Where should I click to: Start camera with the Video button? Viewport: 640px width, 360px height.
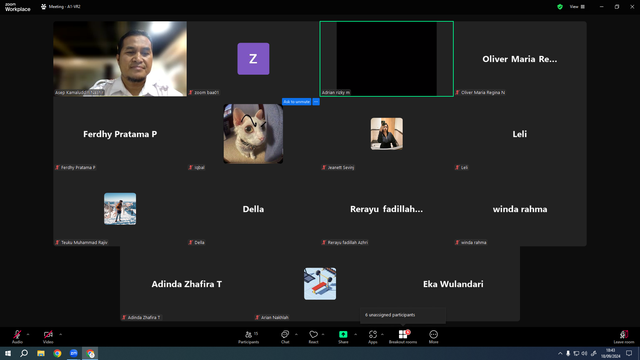48,337
